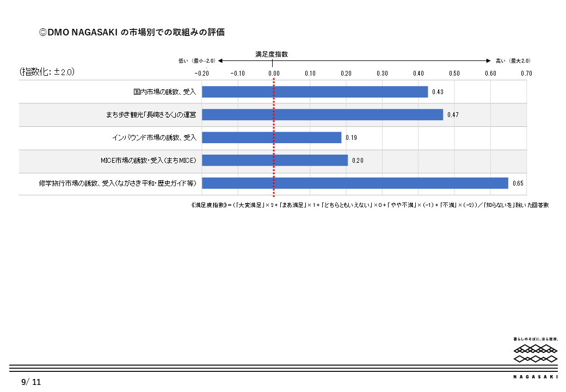Click the 0.30 axis tick label
This screenshot has width=566, height=392.
click(x=382, y=73)
